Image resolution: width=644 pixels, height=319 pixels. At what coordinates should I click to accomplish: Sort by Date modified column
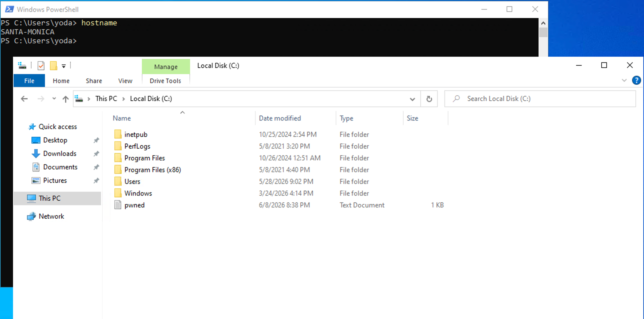280,118
